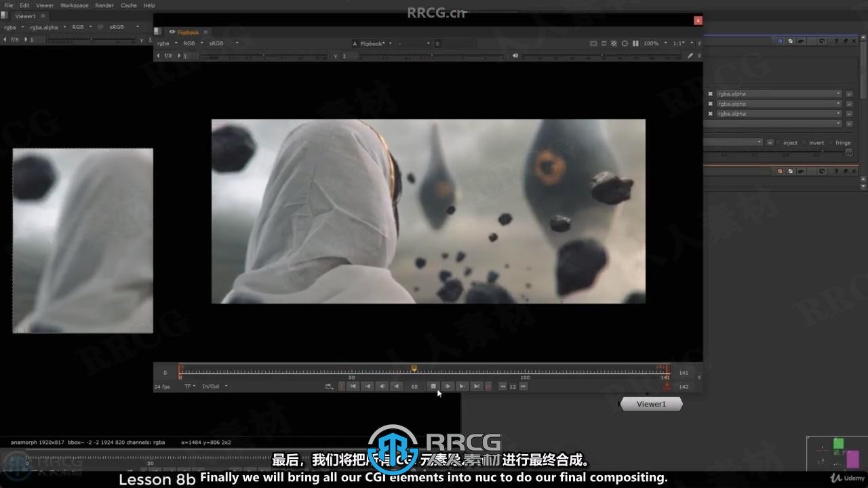Click the loop mode icon
This screenshot has width=868, height=488.
329,386
